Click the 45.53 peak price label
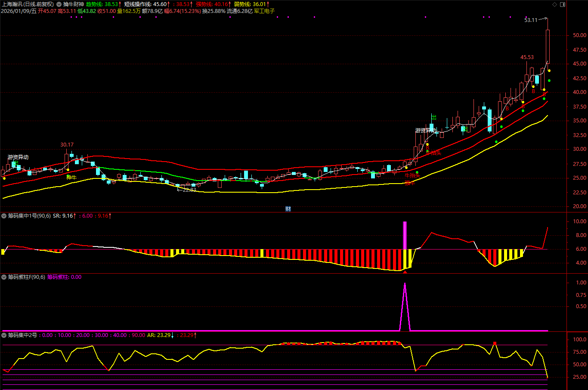 527,57
